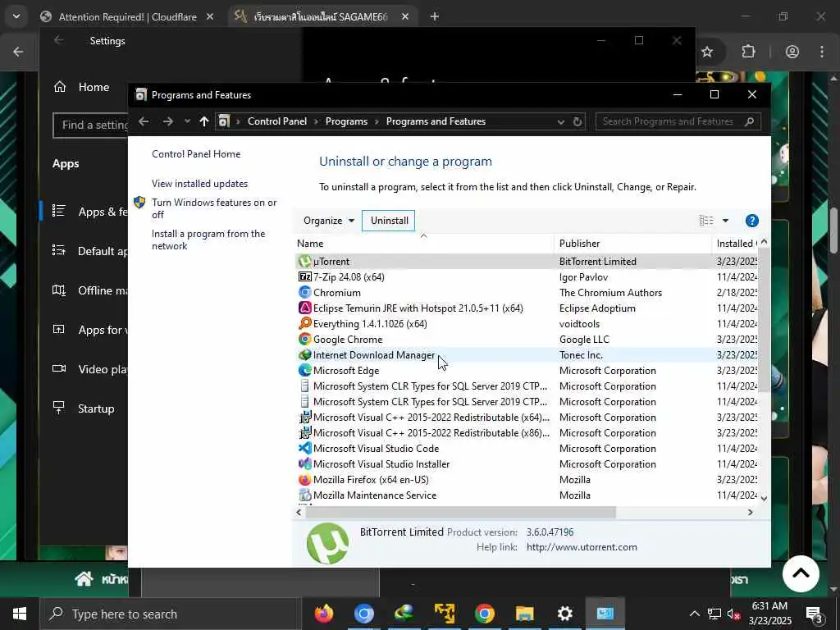Select the µTorrent program icon in list
This screenshot has height=630, width=840.
pyautogui.click(x=305, y=262)
